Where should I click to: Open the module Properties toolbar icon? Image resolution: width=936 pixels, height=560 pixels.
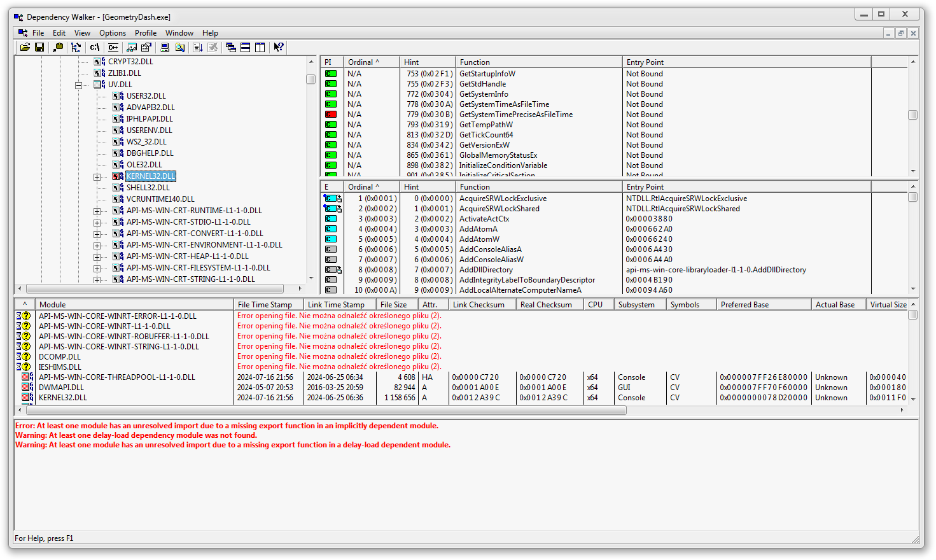click(146, 47)
